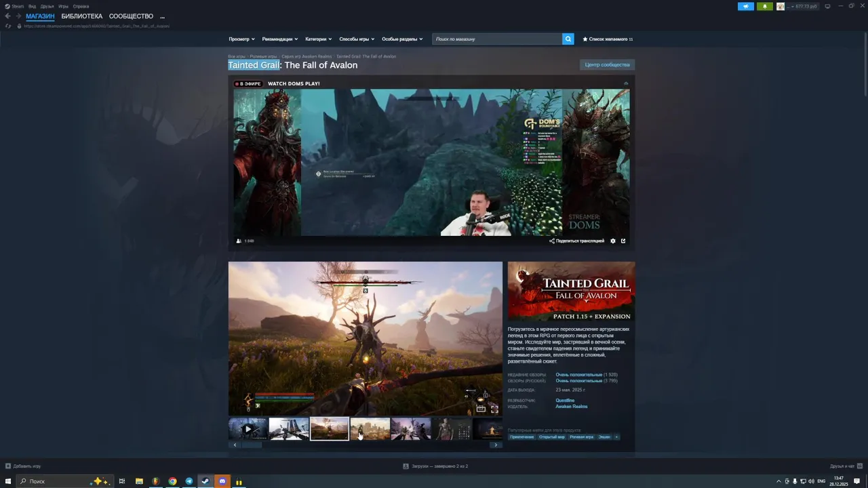Expand the Рекомендации dropdown
The width and height of the screenshot is (868, 488).
[280, 39]
